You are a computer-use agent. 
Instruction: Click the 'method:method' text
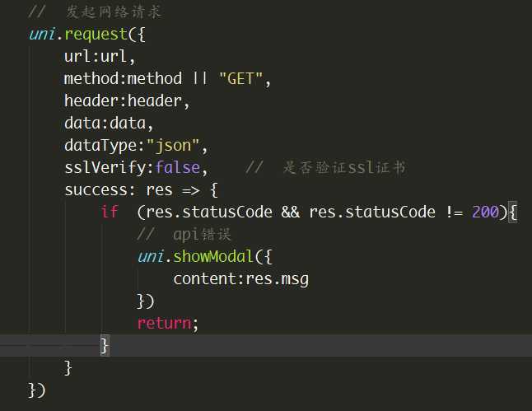(123, 79)
